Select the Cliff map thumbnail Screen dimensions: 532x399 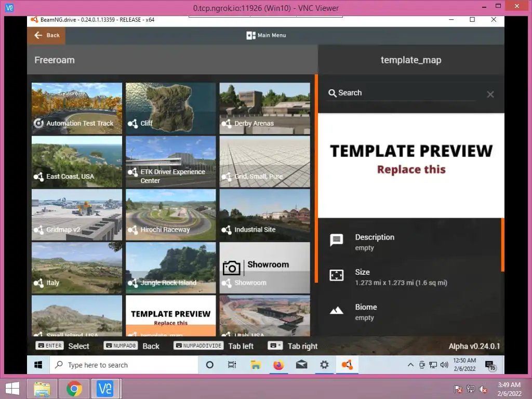170,108
